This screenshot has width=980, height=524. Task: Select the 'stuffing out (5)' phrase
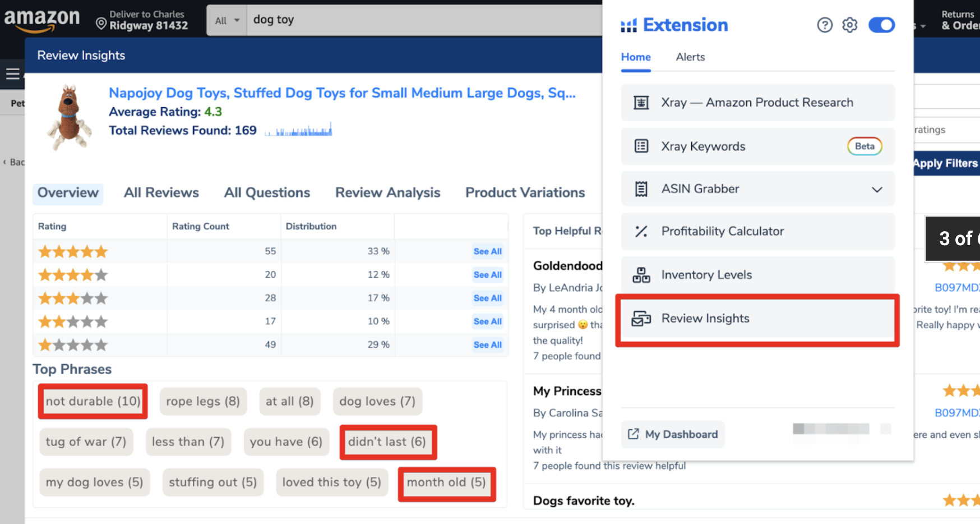[213, 482]
